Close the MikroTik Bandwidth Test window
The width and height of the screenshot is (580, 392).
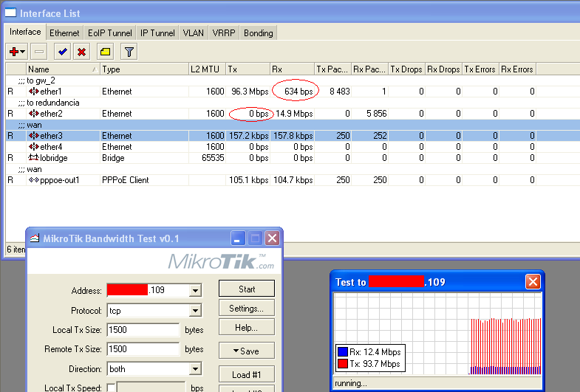272,238
